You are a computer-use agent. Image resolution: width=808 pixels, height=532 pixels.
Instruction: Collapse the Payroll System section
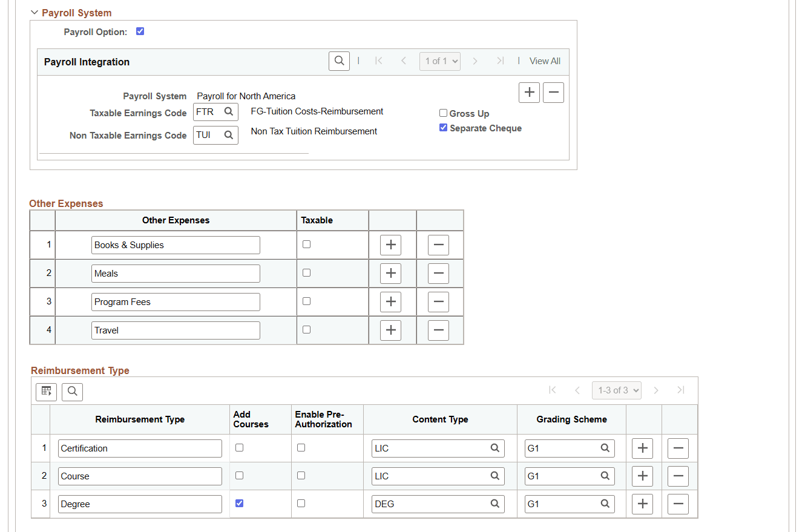point(34,13)
